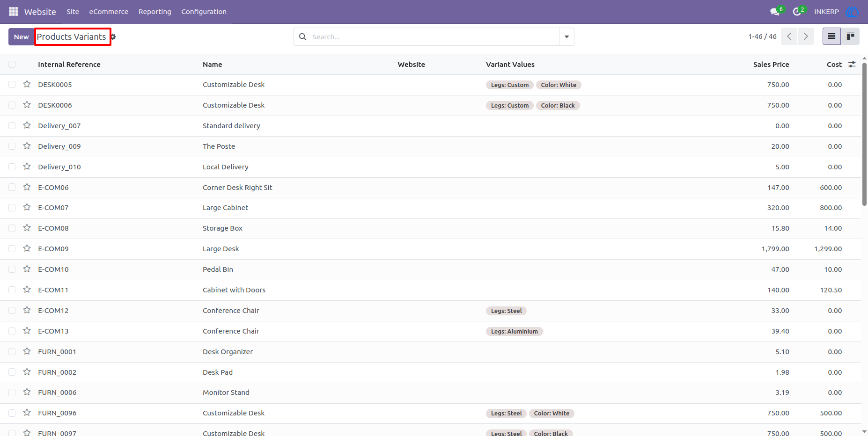Go to previous page of records
Viewport: 868px width, 436px height.
click(789, 36)
